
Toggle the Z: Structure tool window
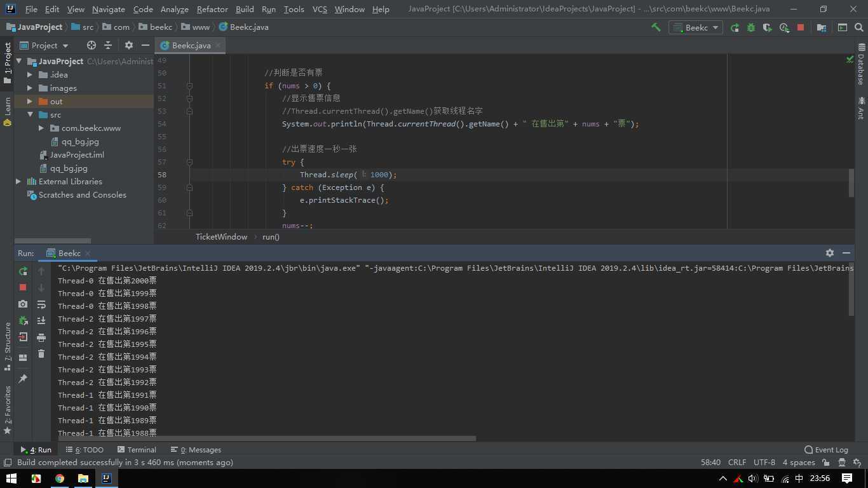[7, 346]
